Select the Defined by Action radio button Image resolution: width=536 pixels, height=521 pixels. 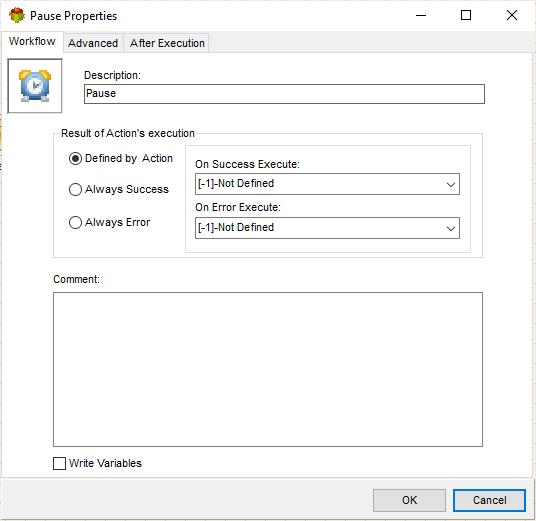[x=76, y=158]
